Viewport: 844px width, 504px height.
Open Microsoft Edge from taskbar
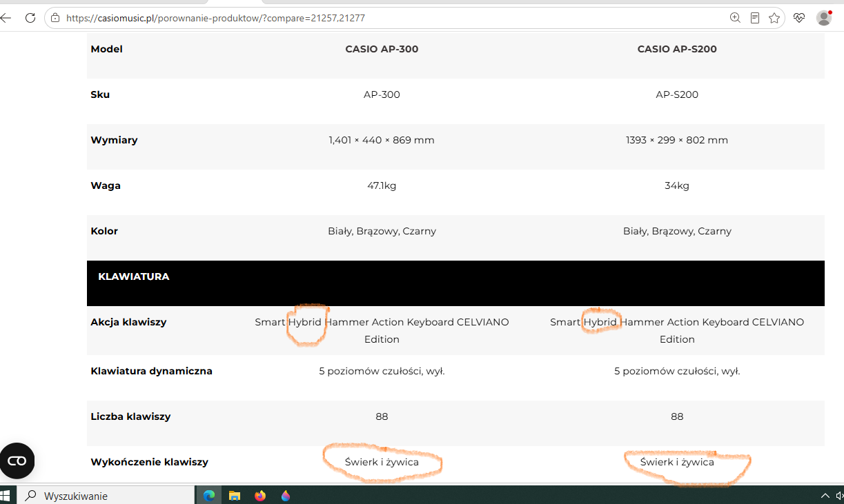[x=208, y=495]
